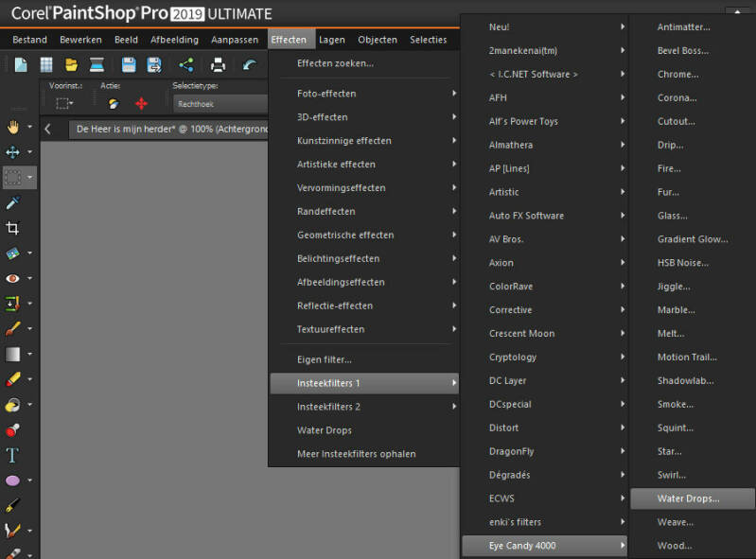
Task: Select the Pan hand tool
Action: click(x=12, y=128)
